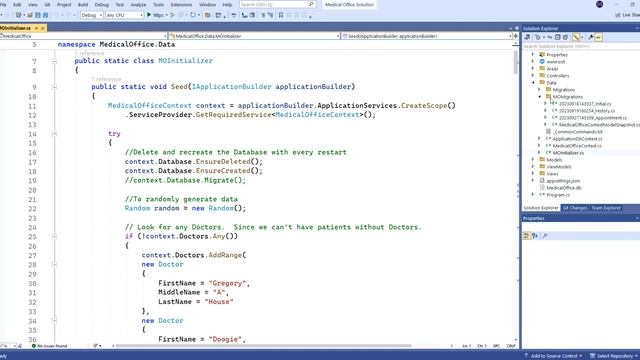This screenshot has width=640, height=360.
Task: Click Switch Views icon in Solution Explorer toolbar
Action: pos(527,37)
